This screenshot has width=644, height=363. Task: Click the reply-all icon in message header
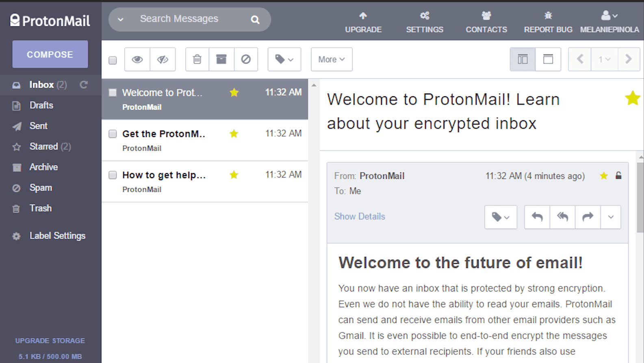(x=562, y=217)
